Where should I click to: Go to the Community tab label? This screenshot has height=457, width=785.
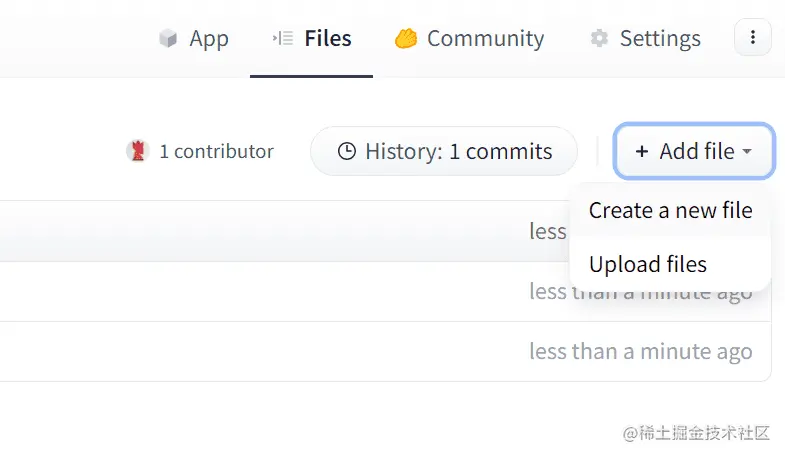point(485,39)
